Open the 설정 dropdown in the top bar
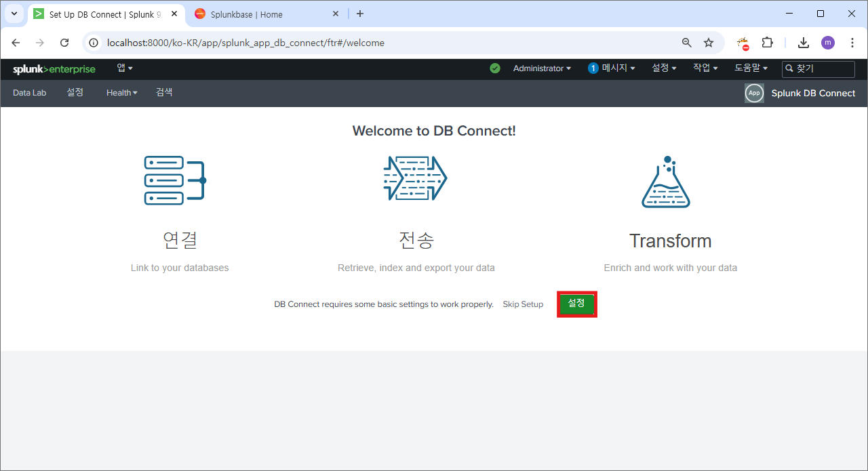Screen dimensions: 868x471 click(x=664, y=68)
